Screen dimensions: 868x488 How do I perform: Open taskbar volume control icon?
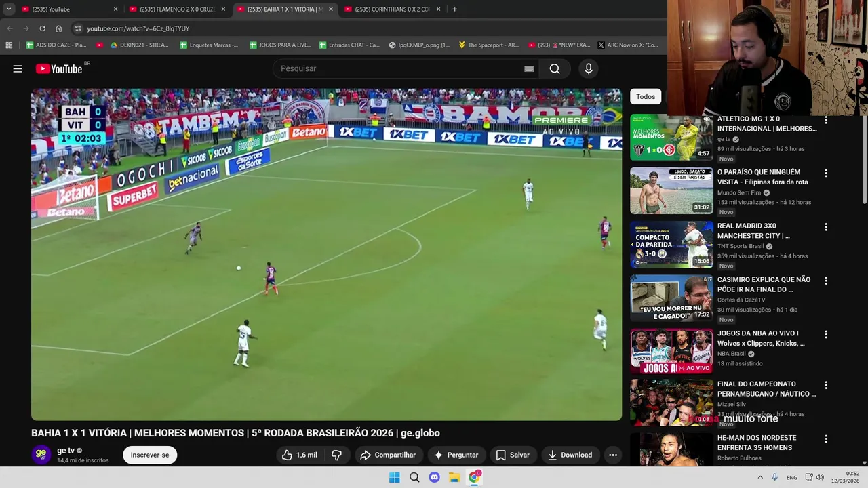pos(820,477)
